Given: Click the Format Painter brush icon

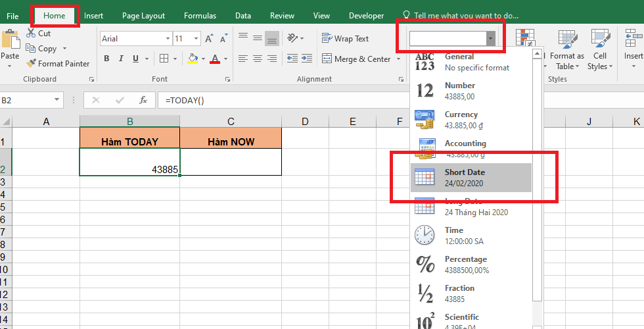Looking at the screenshot, I should tap(31, 64).
